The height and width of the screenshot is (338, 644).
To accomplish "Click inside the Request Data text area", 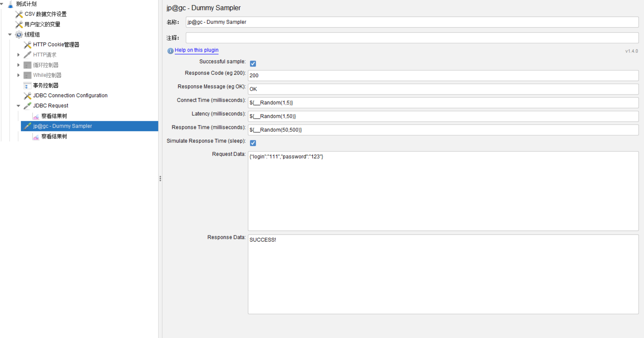I will point(443,191).
